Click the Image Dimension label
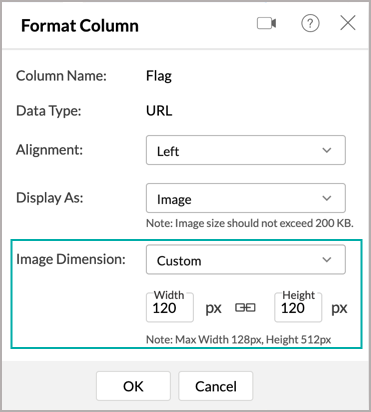The width and height of the screenshot is (371, 412). (71, 259)
